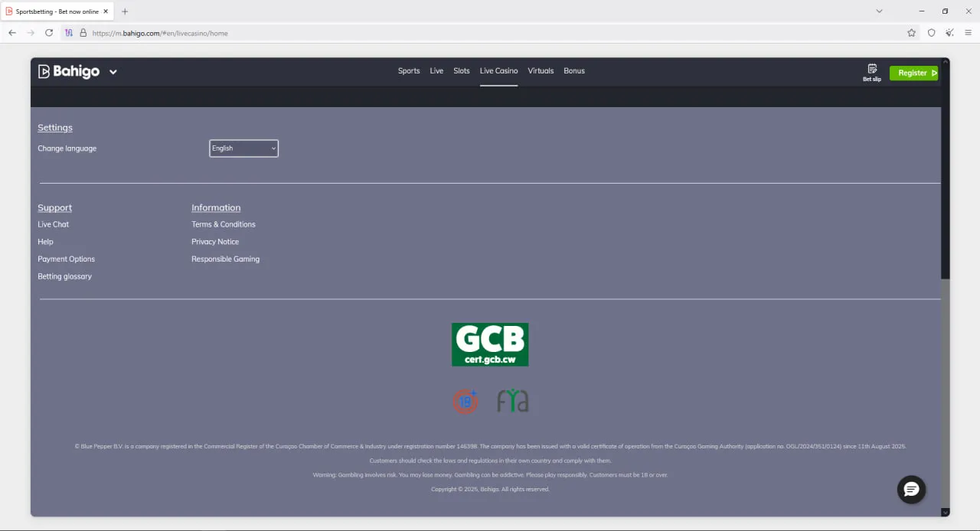Reload the page in the browser

49,33
